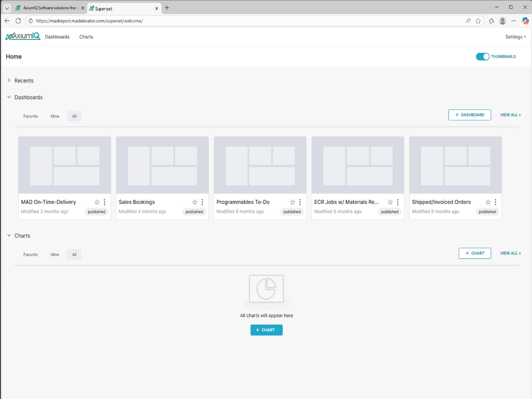Open the Sales Bookings dashboard thumbnail

(x=162, y=165)
